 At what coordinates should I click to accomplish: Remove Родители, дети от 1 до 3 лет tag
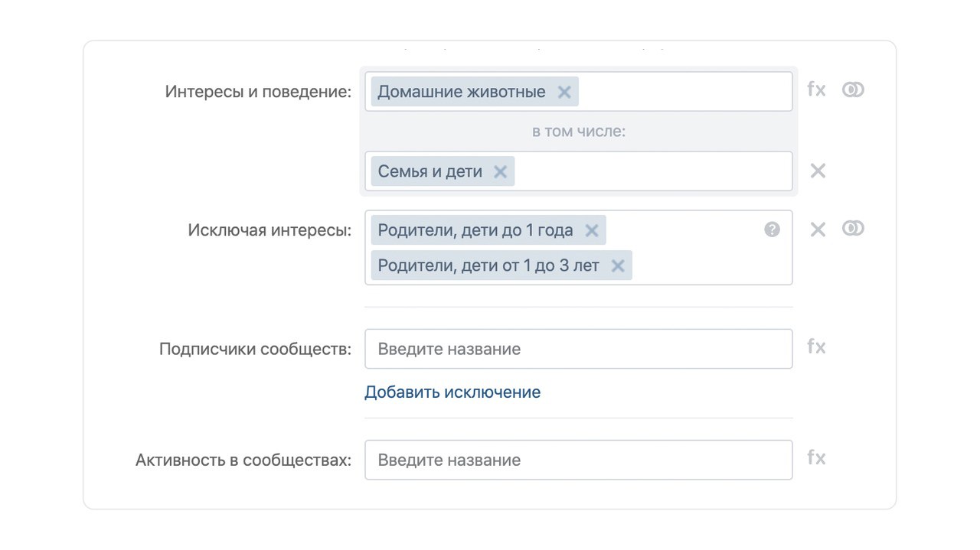[x=618, y=265]
